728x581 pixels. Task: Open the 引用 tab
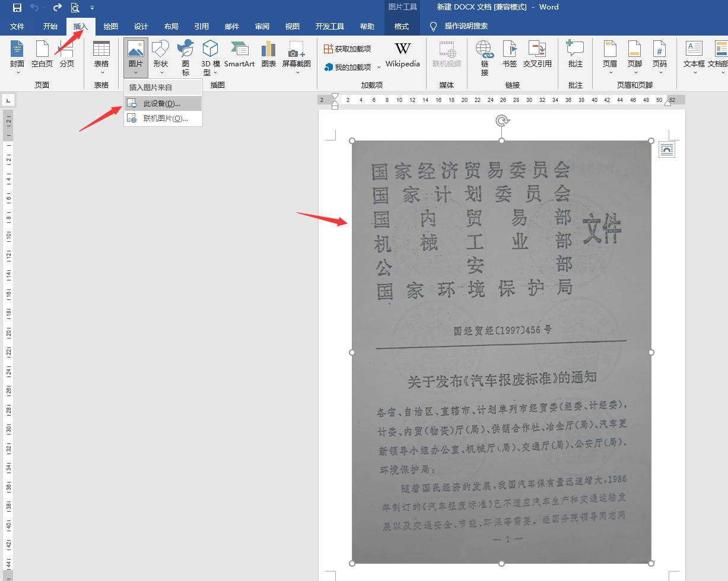point(202,26)
